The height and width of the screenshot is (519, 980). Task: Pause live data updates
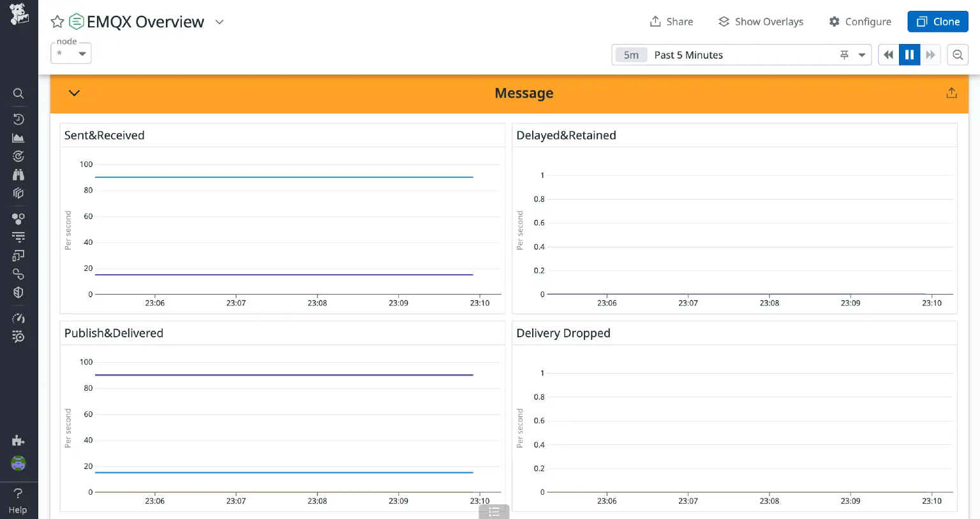click(x=909, y=54)
